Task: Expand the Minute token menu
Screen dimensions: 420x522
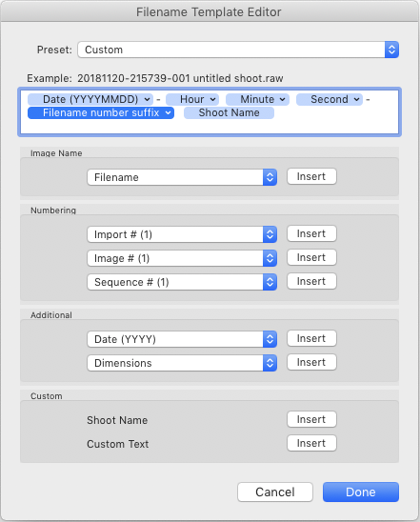Action: coord(282,99)
